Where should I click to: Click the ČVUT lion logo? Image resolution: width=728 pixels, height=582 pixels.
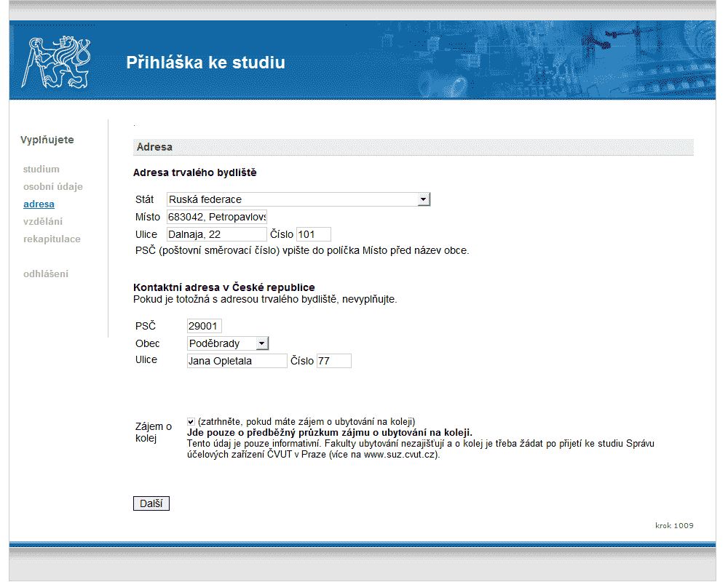56,63
